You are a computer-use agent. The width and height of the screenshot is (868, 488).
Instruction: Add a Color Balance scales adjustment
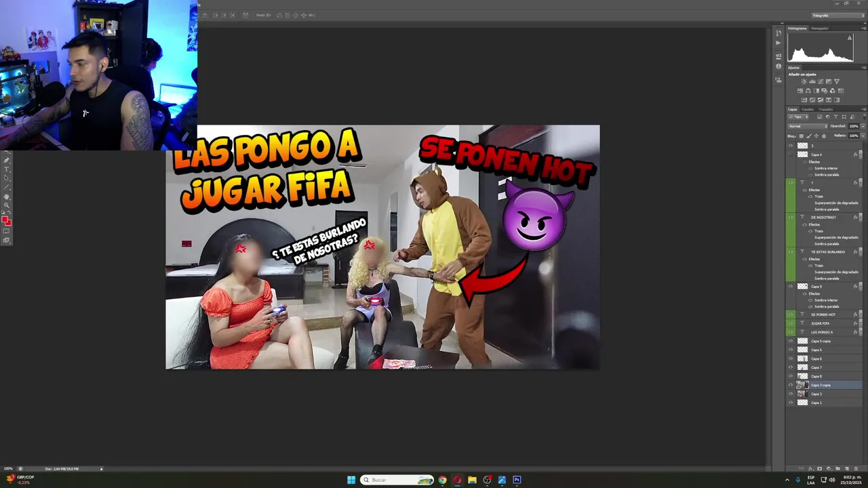coord(808,91)
